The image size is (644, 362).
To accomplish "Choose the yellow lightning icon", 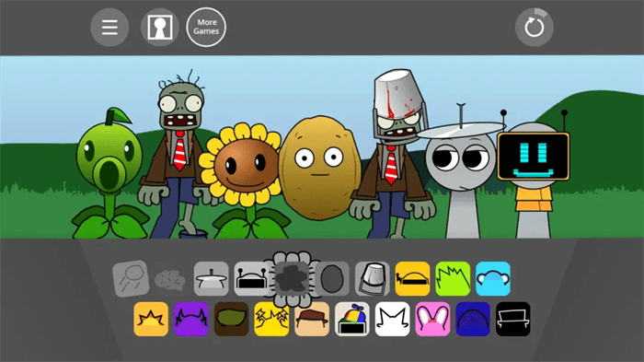I will 271,319.
